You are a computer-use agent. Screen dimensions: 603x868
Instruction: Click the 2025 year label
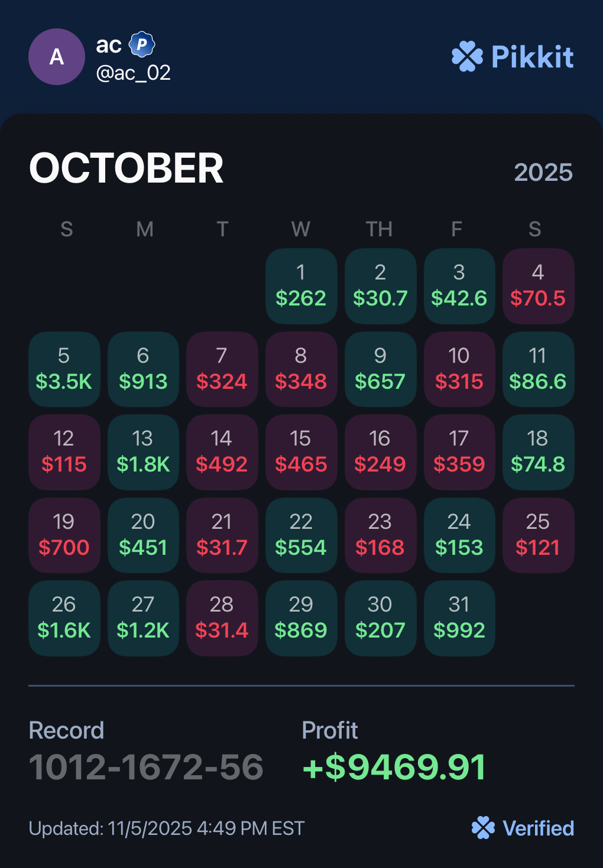click(x=543, y=173)
